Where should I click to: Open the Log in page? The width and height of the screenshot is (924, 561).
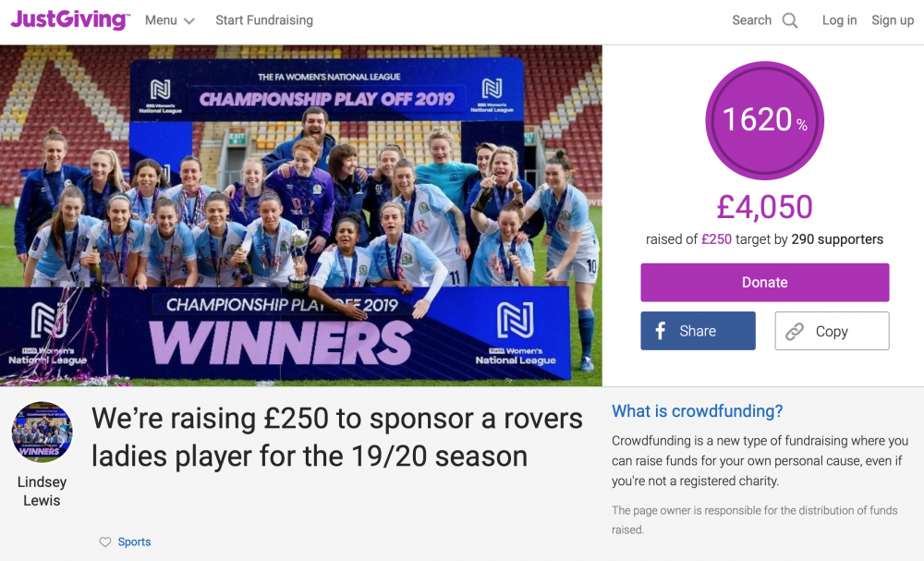coord(839,20)
